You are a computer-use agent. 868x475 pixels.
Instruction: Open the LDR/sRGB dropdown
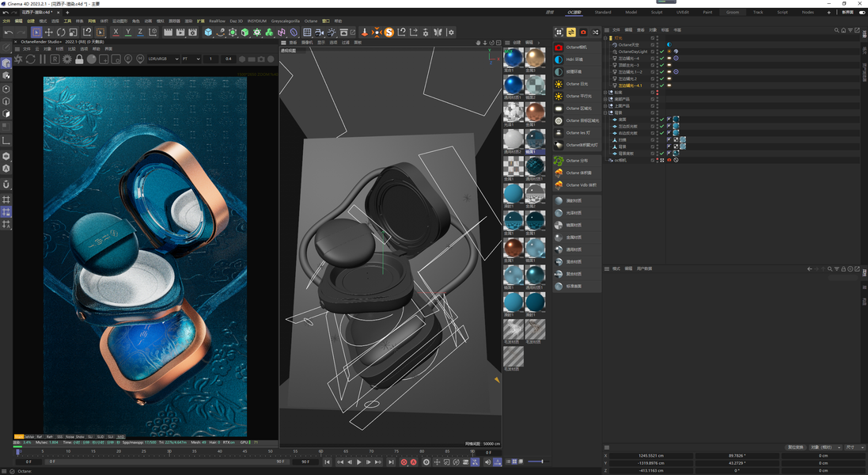pos(163,59)
